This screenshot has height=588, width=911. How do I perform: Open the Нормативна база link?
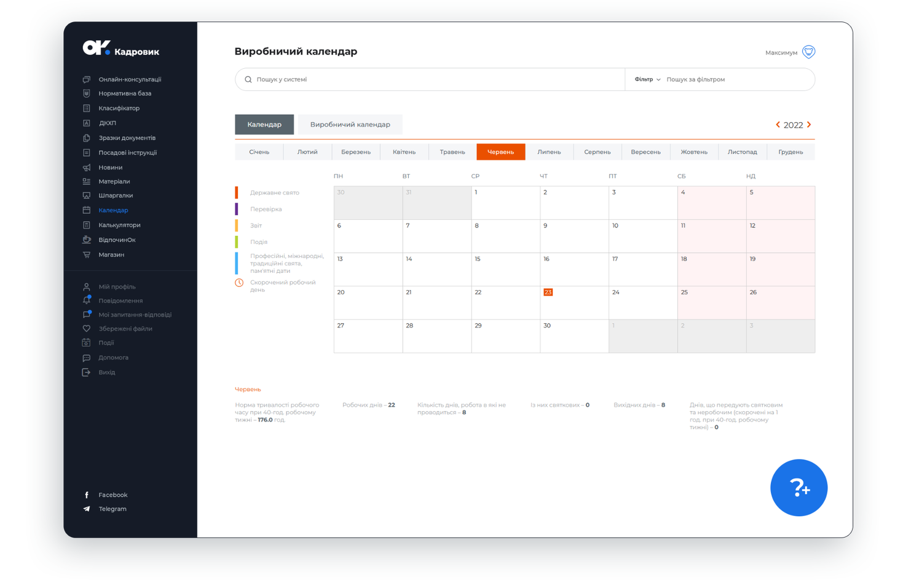125,93
